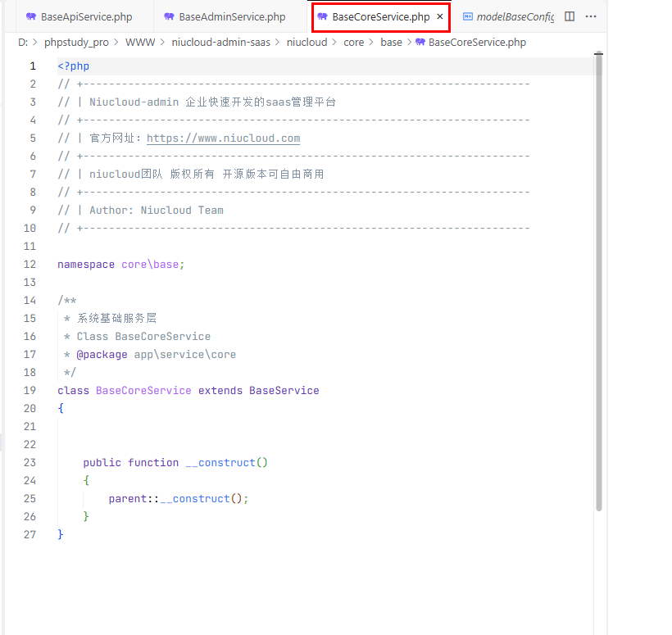Expand the core breadcrumb segment
The height and width of the screenshot is (635, 672).
353,42
